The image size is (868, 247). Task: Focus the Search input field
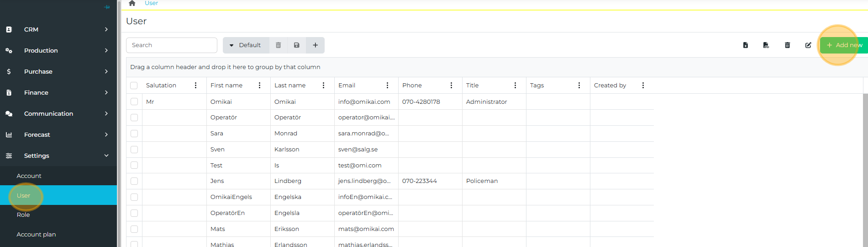pyautogui.click(x=171, y=45)
